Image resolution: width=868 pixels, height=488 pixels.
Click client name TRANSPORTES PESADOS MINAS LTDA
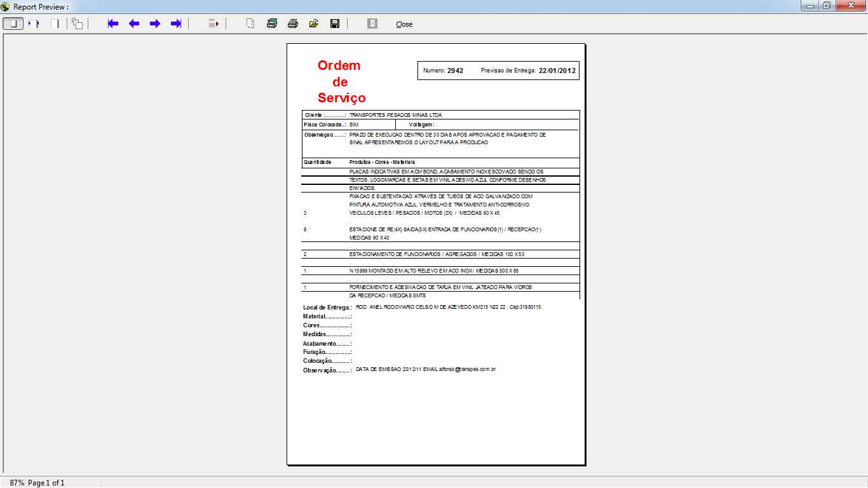(395, 115)
